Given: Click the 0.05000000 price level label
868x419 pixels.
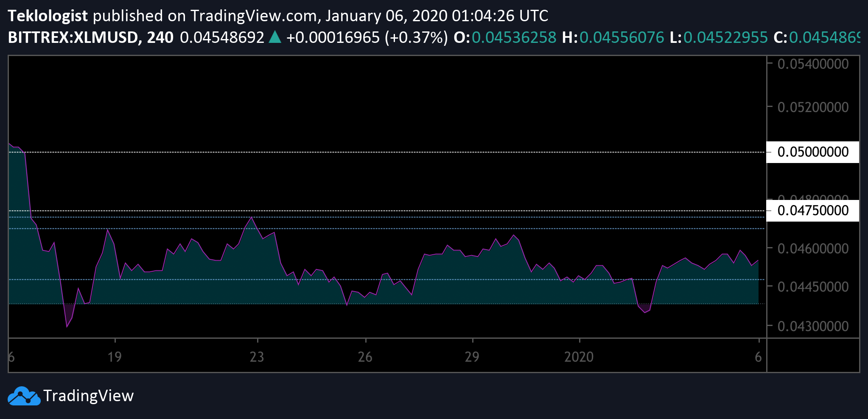Looking at the screenshot, I should [x=812, y=152].
